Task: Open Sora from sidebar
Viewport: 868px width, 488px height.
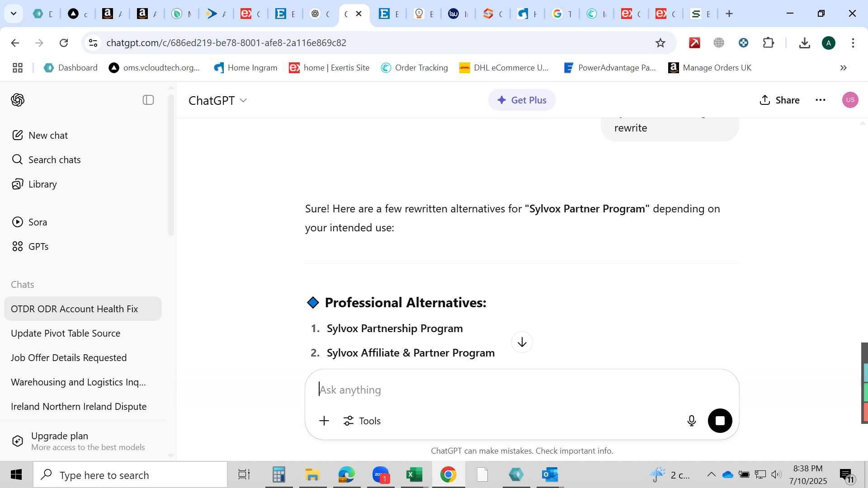Action: click(x=29, y=222)
